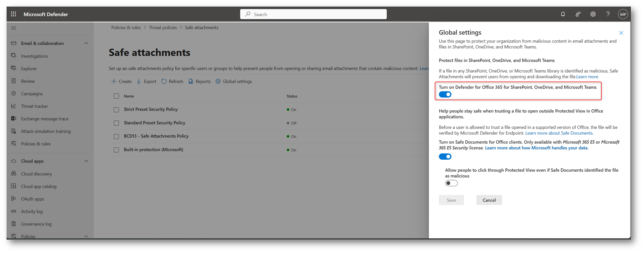Screen dimensions: 644x253
Task: Click the Investigations sidebar icon
Action: coord(13,56)
